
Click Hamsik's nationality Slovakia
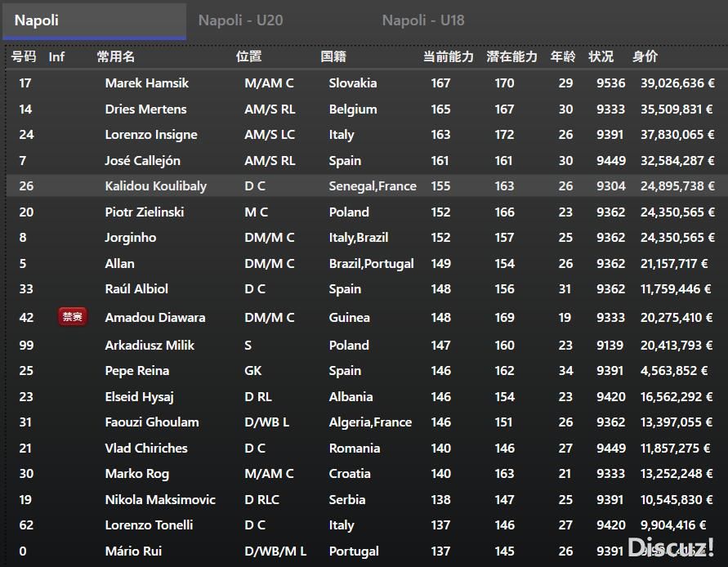(x=352, y=83)
